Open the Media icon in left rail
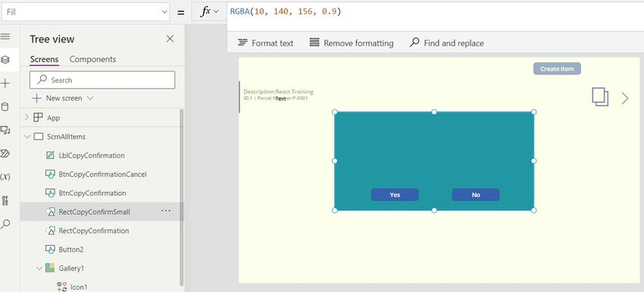The height and width of the screenshot is (292, 644). point(5,130)
